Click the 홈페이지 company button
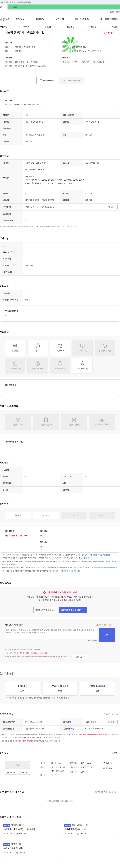120x868 pixels. click(107, 763)
